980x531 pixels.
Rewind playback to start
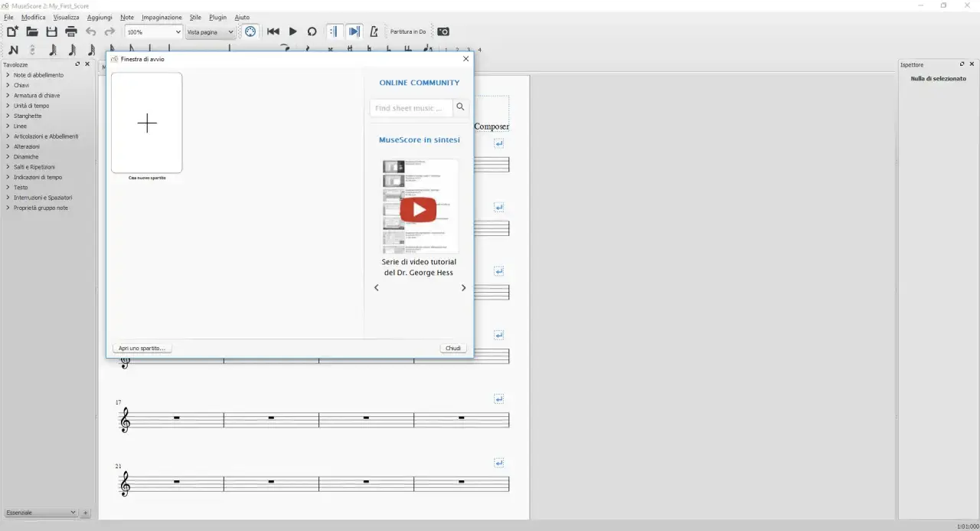point(273,31)
